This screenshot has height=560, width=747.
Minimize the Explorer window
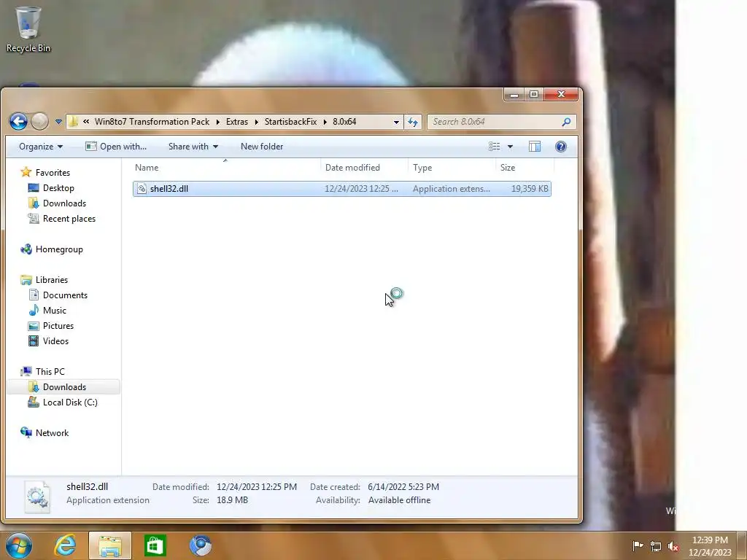514,95
